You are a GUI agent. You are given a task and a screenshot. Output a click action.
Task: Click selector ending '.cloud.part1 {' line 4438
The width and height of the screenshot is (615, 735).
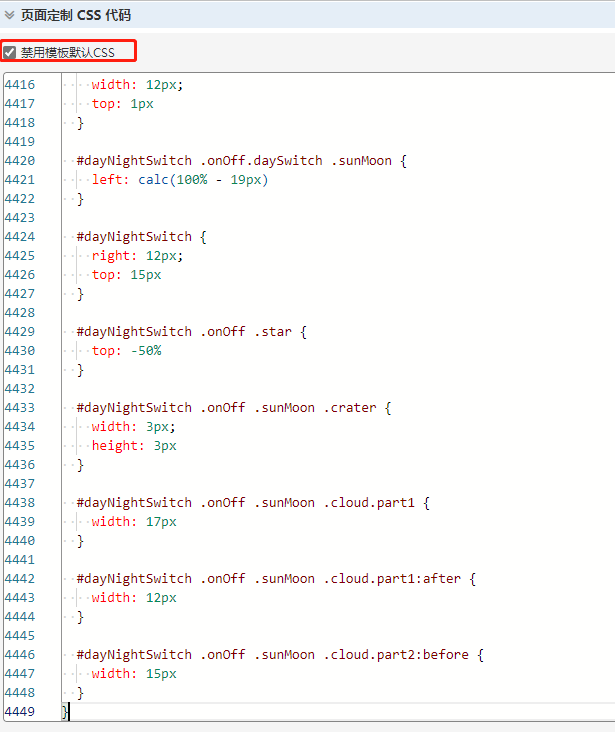[x=253, y=503]
